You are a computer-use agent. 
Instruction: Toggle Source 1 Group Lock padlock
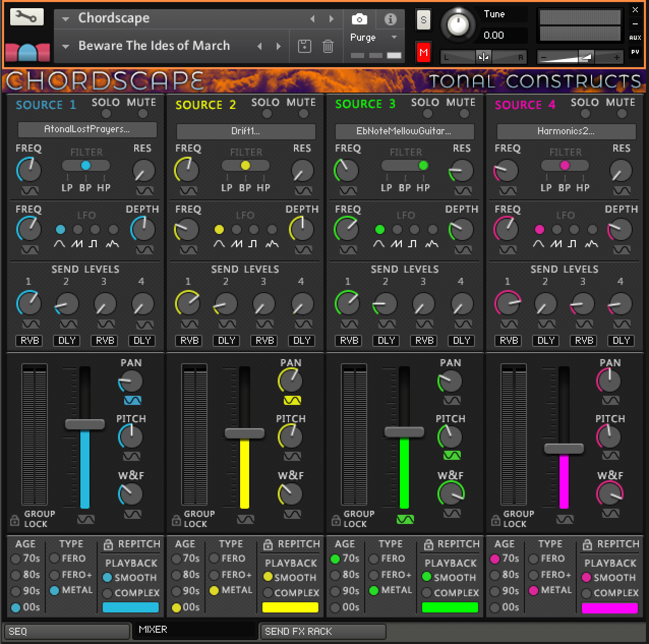pyautogui.click(x=15, y=520)
